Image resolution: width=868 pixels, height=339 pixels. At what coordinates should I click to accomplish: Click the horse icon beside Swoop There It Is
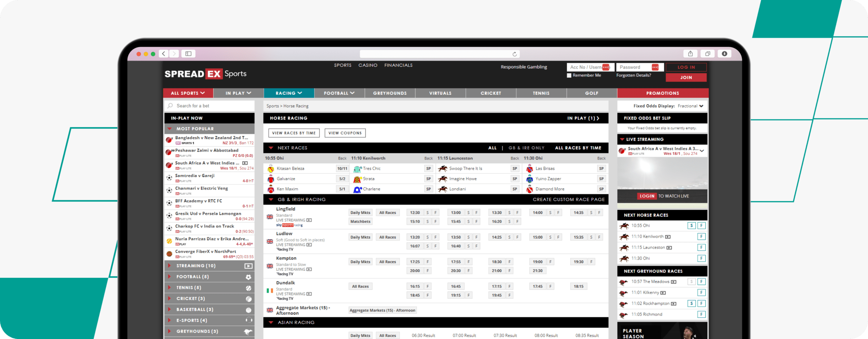(443, 168)
